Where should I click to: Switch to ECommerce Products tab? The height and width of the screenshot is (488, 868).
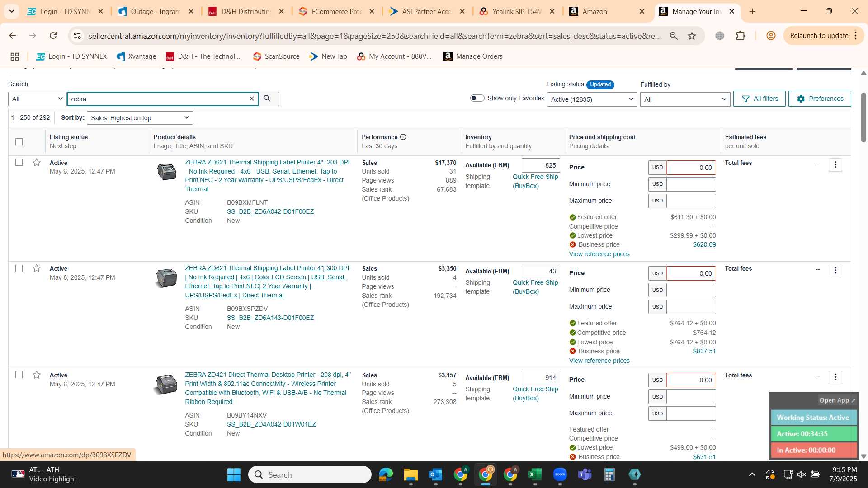(x=336, y=12)
